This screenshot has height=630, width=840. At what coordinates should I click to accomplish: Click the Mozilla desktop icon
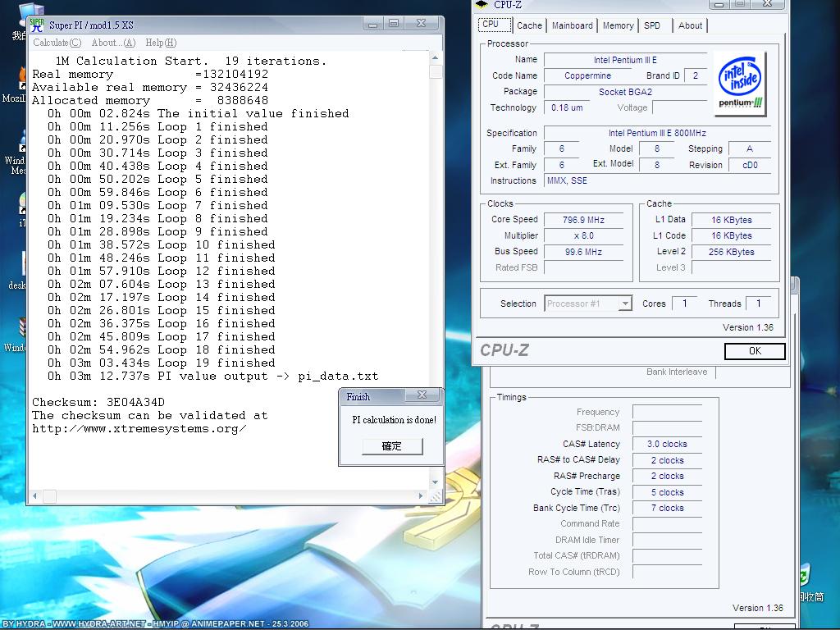14,85
